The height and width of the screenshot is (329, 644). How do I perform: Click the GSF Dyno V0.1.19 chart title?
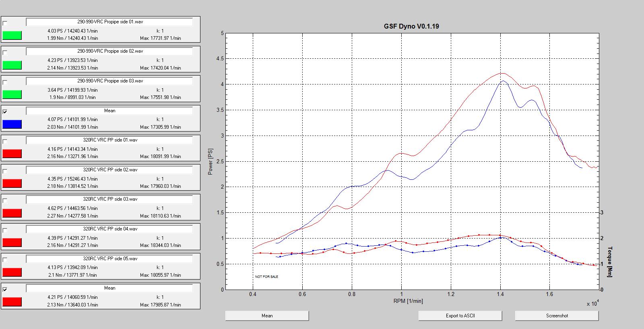[411, 26]
